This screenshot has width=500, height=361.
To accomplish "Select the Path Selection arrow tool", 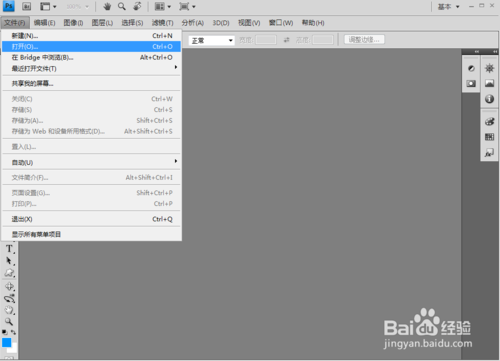I will tap(9, 261).
